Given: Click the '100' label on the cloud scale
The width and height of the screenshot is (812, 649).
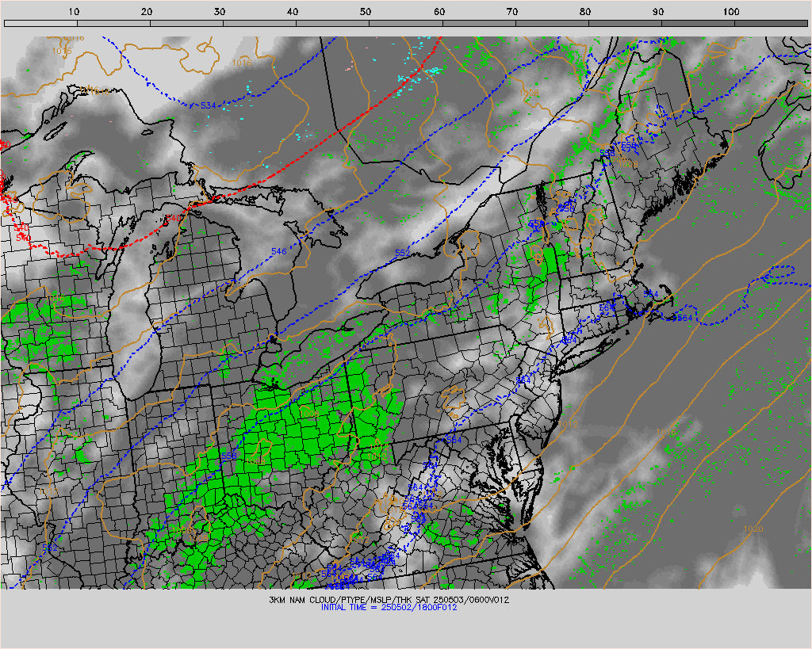Looking at the screenshot, I should click(731, 11).
